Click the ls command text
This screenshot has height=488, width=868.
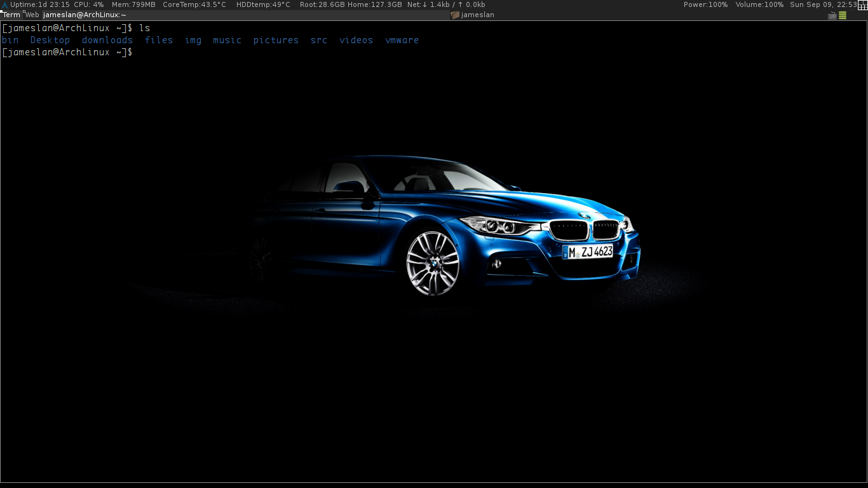coord(145,28)
